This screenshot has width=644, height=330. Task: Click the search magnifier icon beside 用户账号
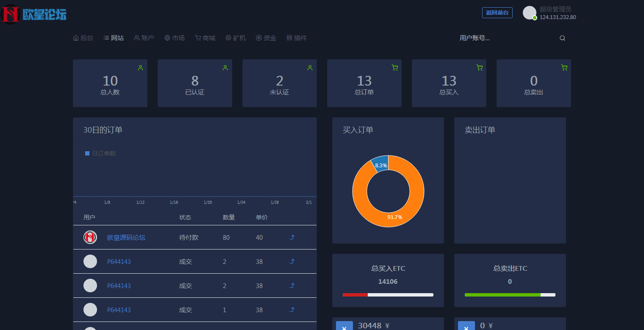click(562, 38)
